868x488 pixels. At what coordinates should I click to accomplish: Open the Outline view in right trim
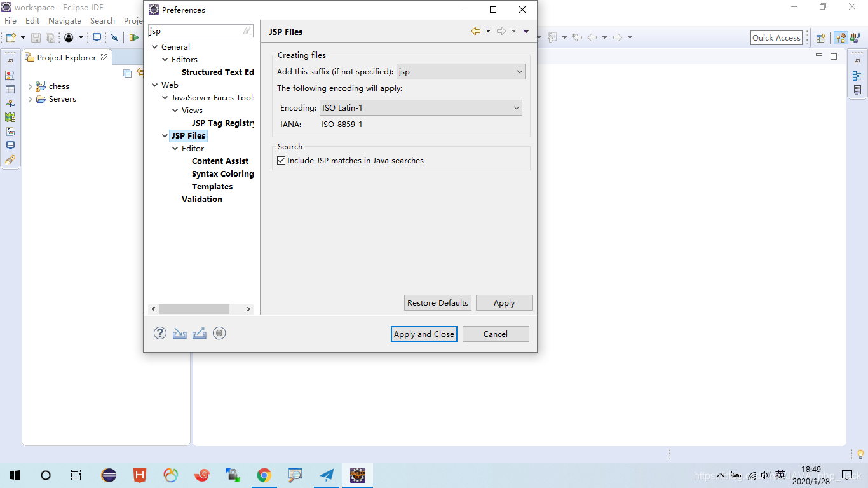click(857, 76)
